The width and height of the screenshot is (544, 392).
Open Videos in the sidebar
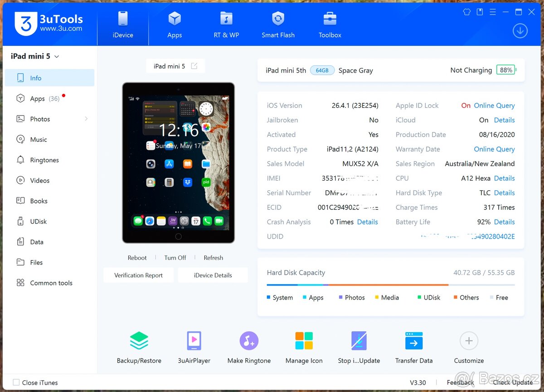point(49,180)
